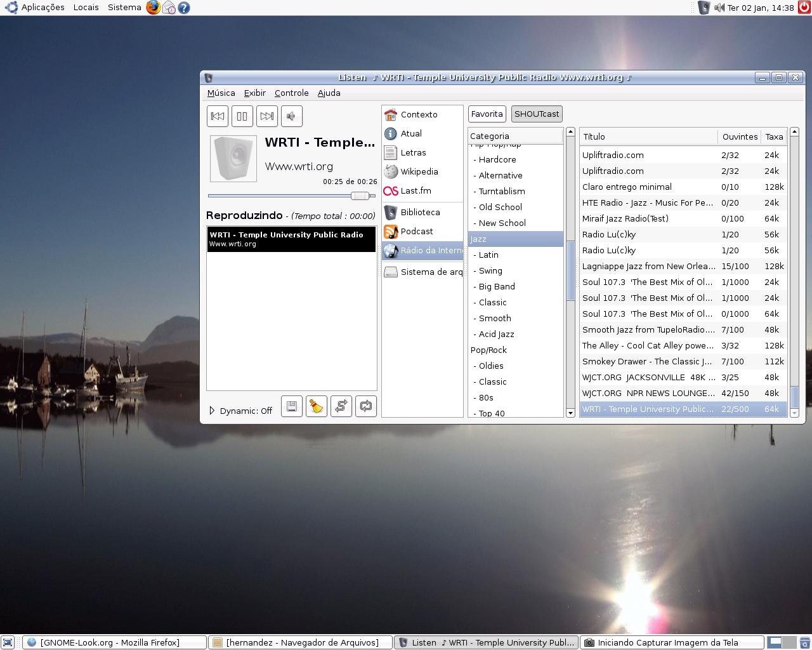812x650 pixels.
Task: Open the Wikipedia view
Action: coord(422,171)
